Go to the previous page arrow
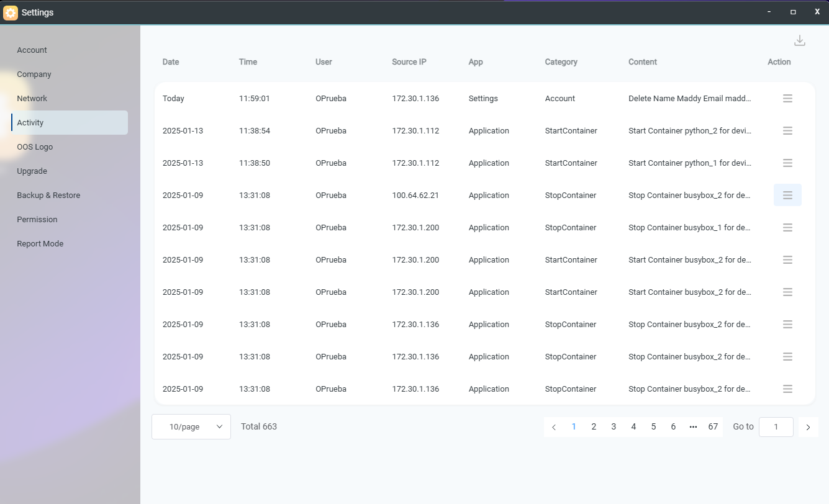Viewport: 829px width, 504px height. tap(554, 427)
